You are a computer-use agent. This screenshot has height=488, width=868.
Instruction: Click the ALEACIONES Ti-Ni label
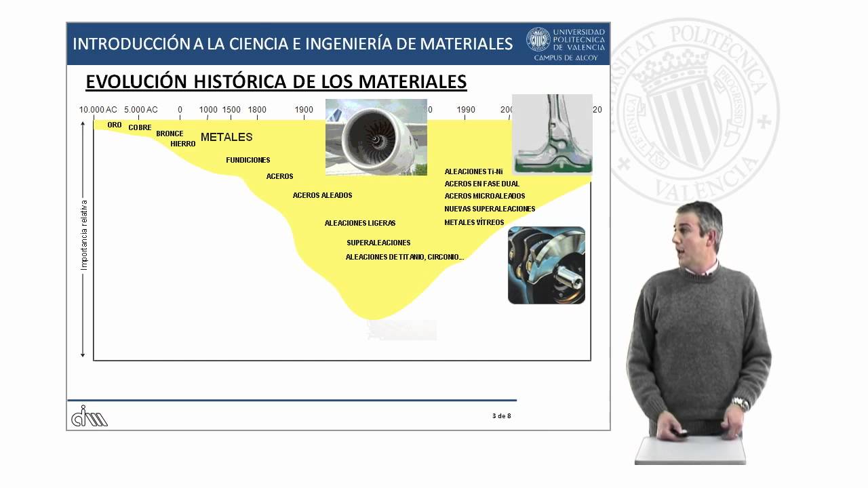[473, 171]
